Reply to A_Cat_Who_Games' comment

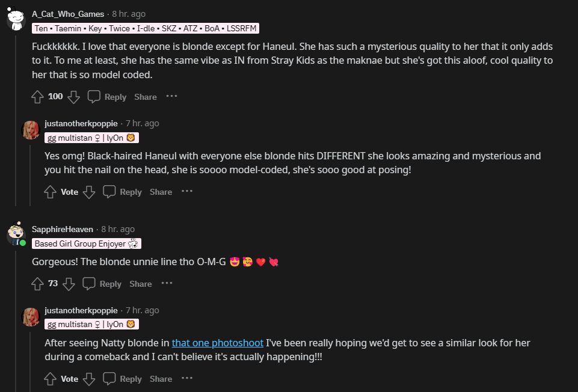(x=107, y=97)
